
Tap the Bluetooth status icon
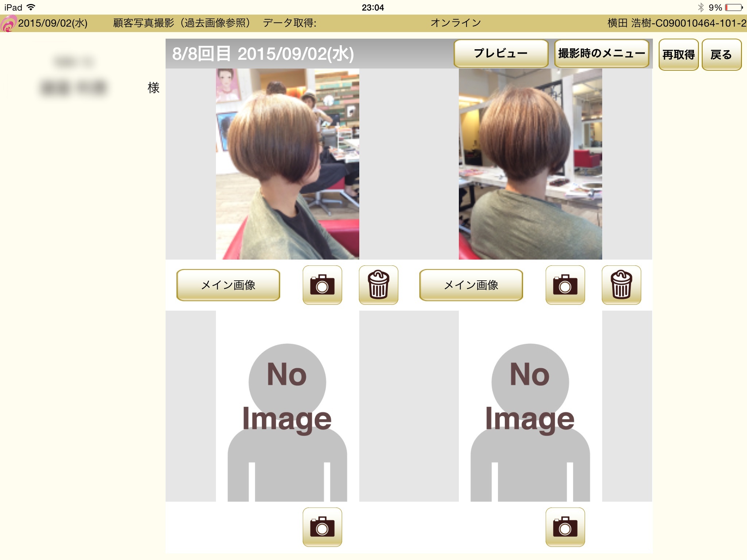(x=701, y=7)
